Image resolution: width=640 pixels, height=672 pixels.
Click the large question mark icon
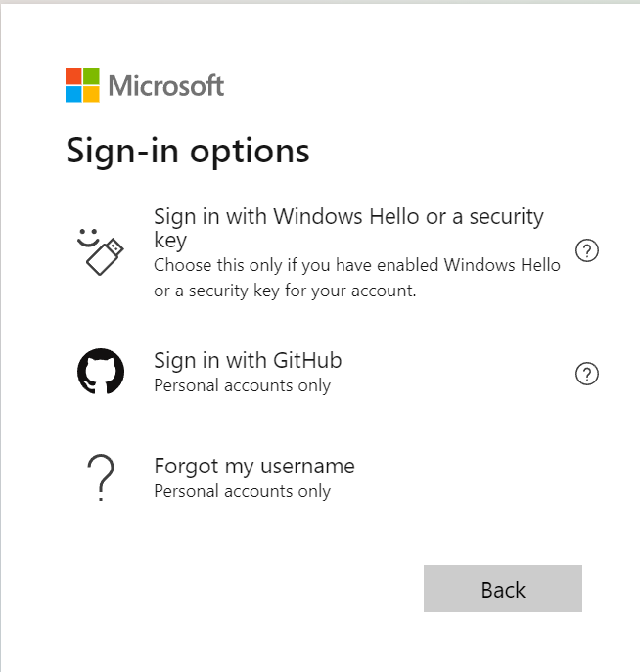(101, 477)
